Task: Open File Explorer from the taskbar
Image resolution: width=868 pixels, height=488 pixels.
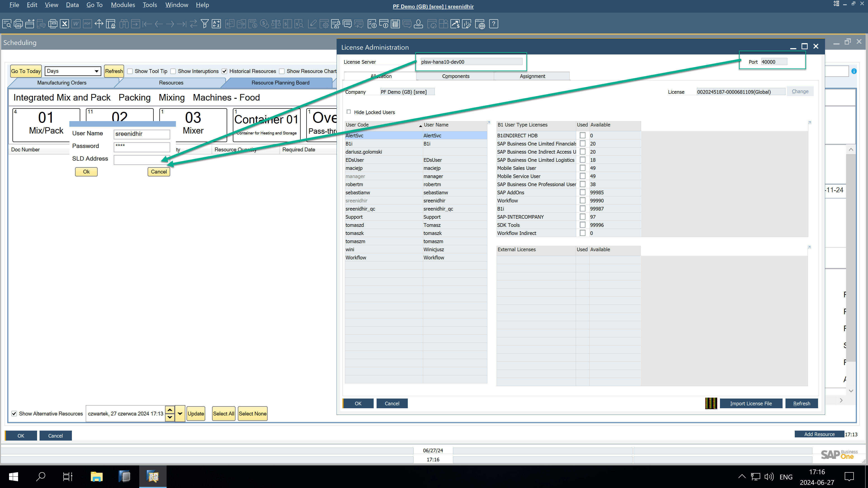Action: click(x=97, y=476)
